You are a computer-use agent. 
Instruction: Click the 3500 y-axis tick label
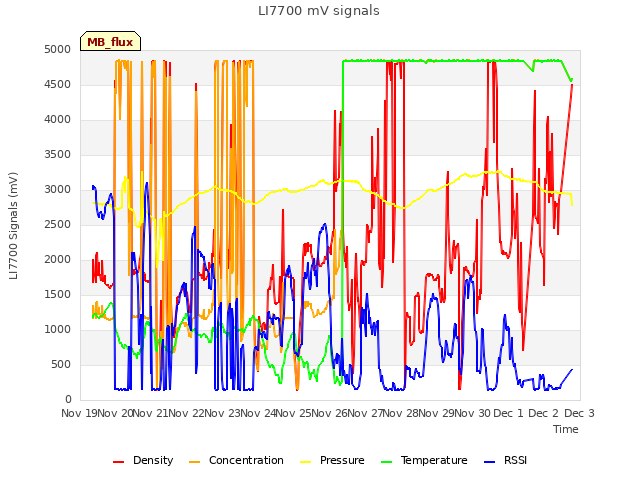[58, 155]
